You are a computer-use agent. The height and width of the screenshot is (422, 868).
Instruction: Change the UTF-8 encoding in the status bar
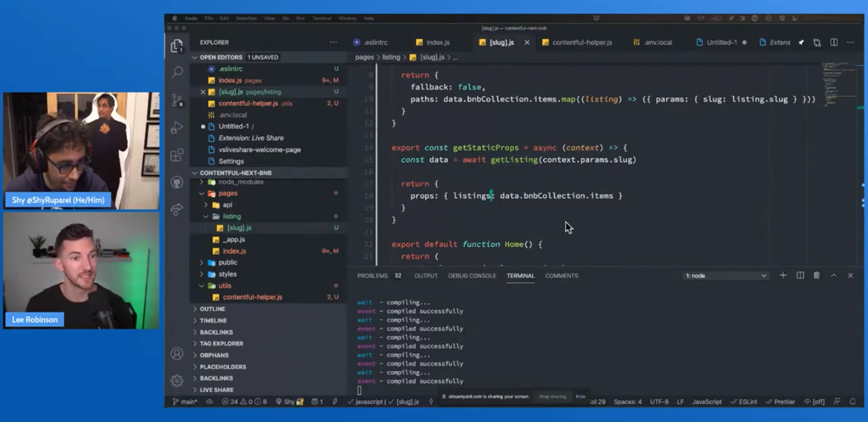point(659,401)
